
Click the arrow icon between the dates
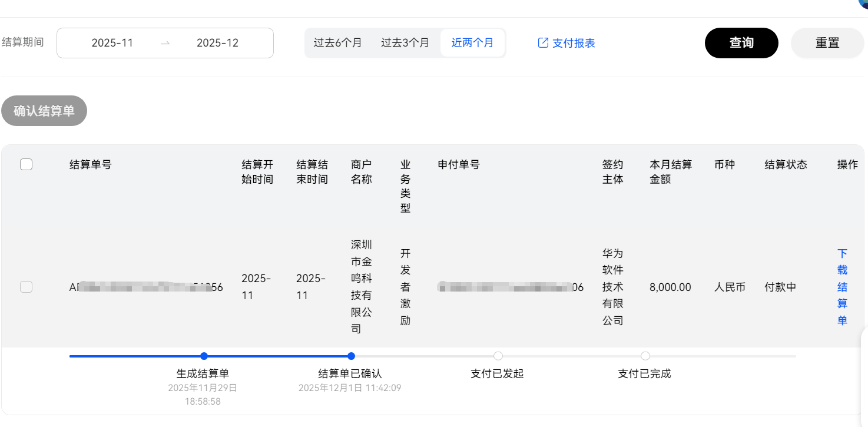click(165, 43)
